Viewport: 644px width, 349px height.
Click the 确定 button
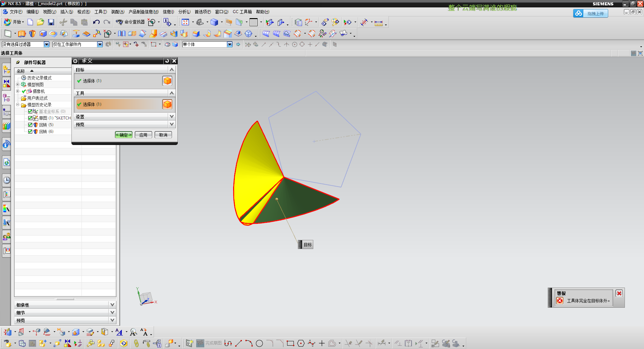[x=124, y=135]
